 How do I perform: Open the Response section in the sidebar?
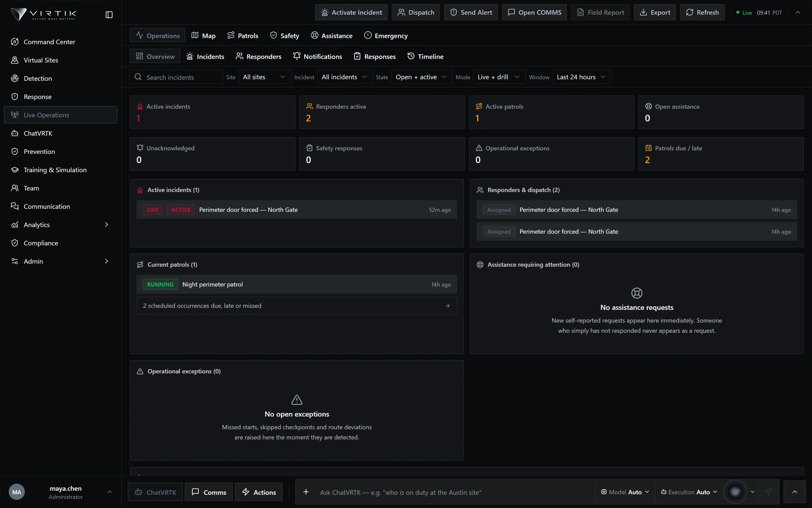pos(60,97)
